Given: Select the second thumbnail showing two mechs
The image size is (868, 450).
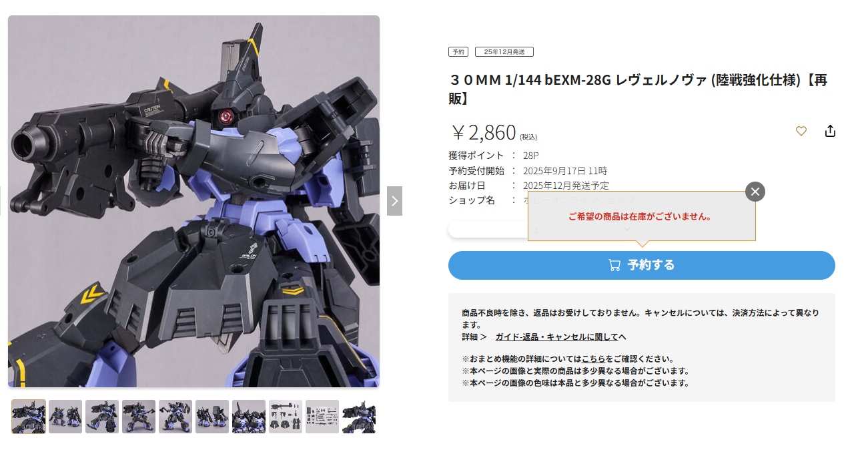Looking at the screenshot, I should (65, 417).
